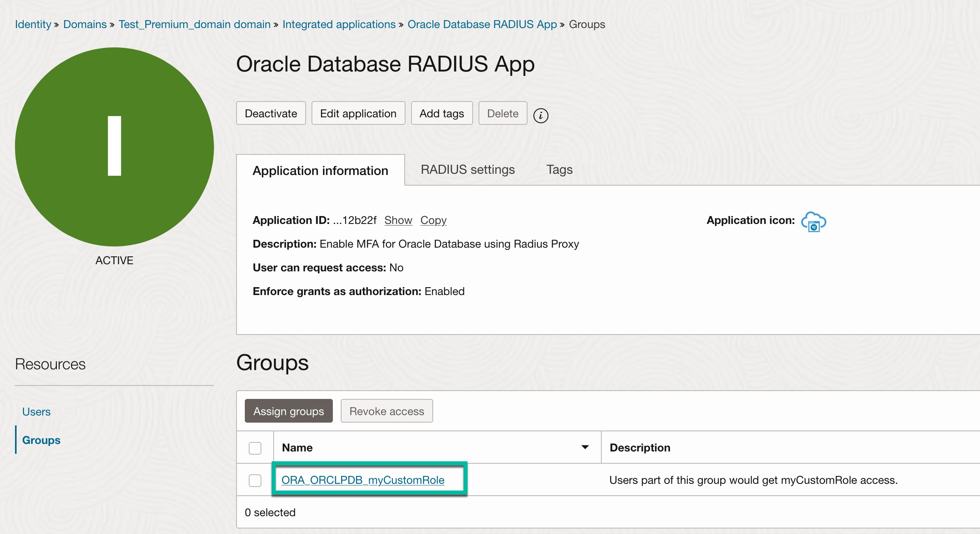Click the Edit application button

coord(358,113)
